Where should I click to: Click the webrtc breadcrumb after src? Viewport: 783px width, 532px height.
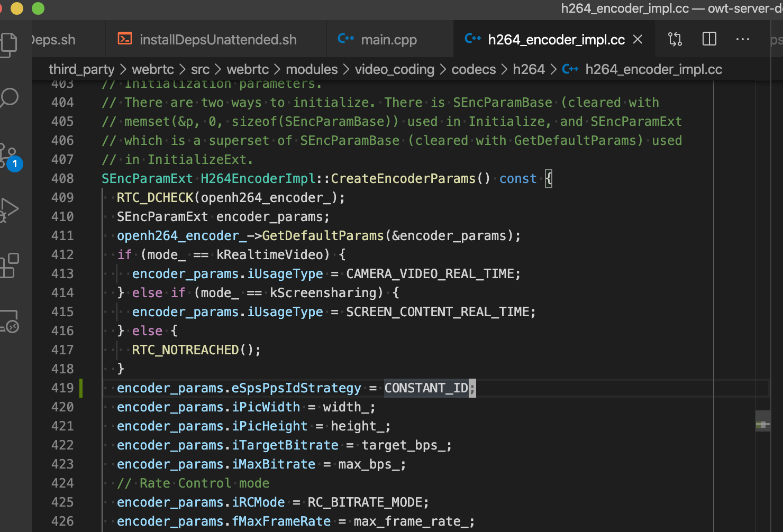coord(248,69)
